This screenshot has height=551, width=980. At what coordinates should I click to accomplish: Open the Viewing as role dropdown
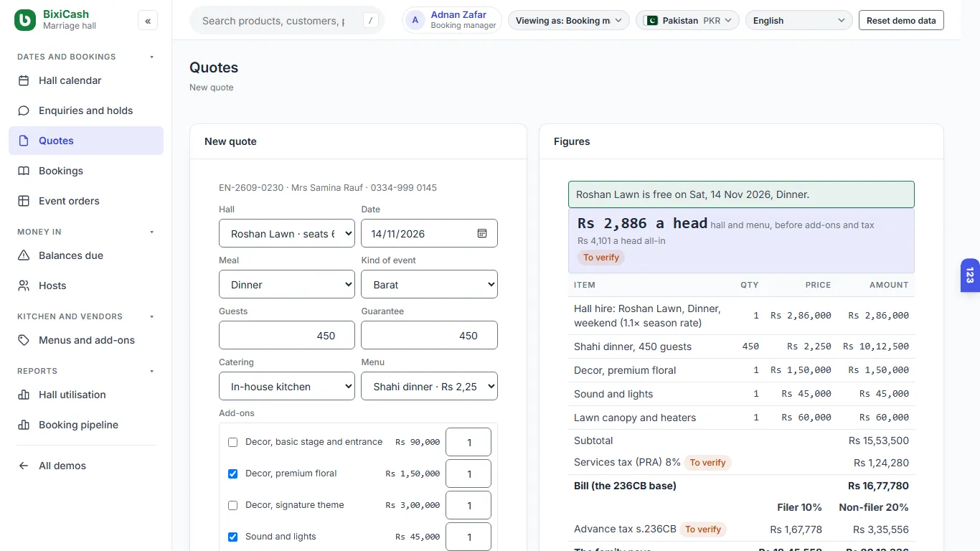tap(569, 20)
